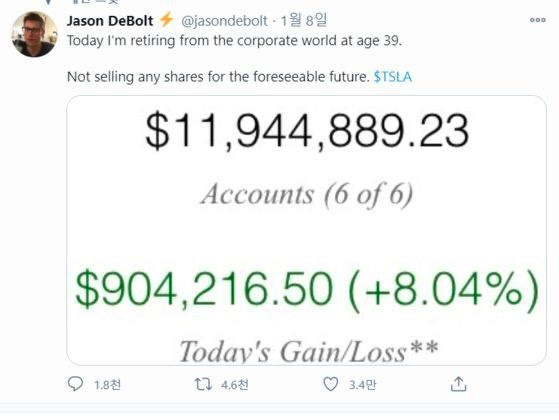The height and width of the screenshot is (420, 559).
Task: Click the 1.8천 reply count
Action: [107, 385]
